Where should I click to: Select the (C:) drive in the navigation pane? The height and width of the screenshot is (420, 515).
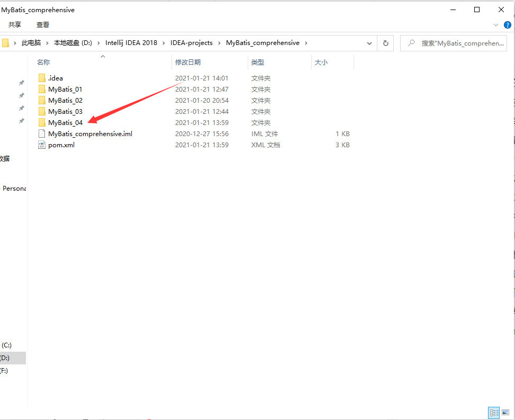tap(13, 345)
